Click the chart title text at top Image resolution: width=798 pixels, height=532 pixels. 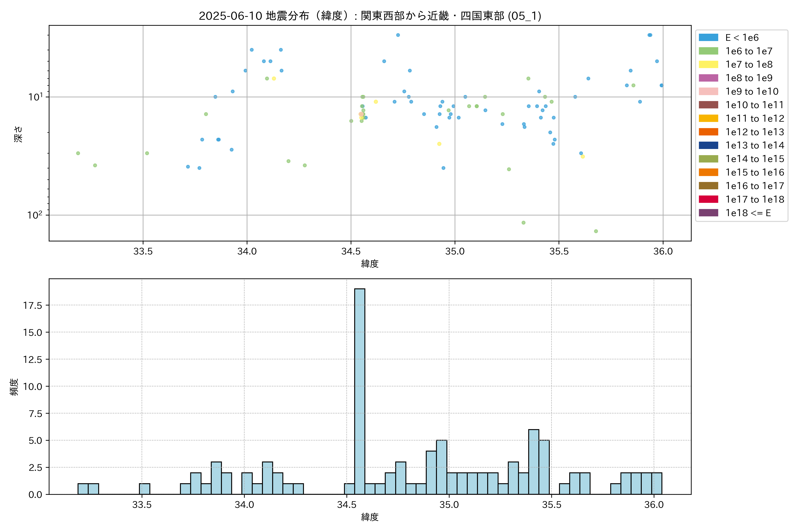click(370, 16)
